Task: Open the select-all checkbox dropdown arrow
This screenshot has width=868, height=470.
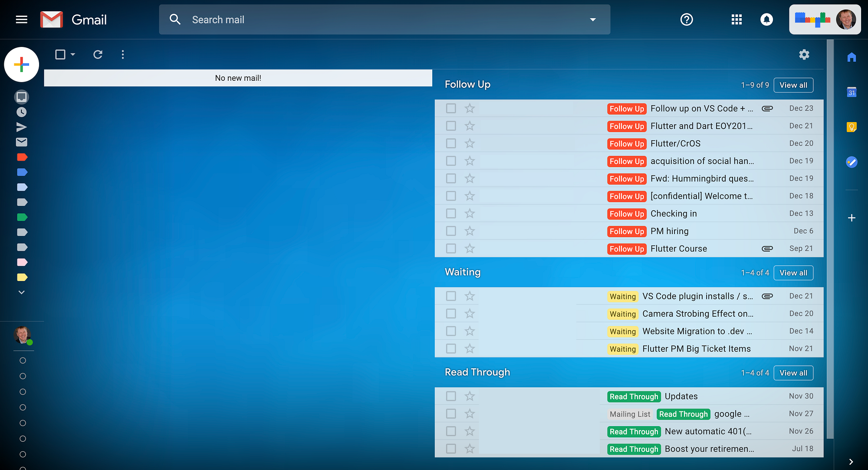Action: click(73, 54)
